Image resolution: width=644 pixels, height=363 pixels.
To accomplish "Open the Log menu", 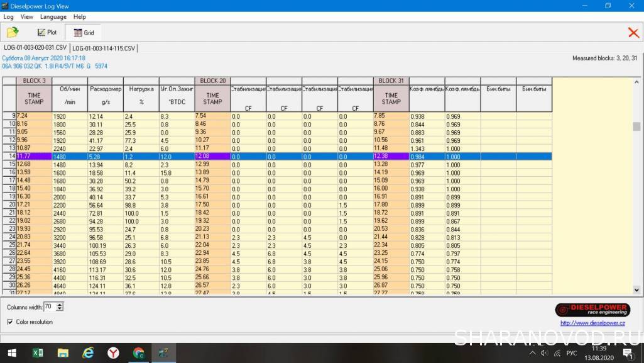I will [8, 17].
